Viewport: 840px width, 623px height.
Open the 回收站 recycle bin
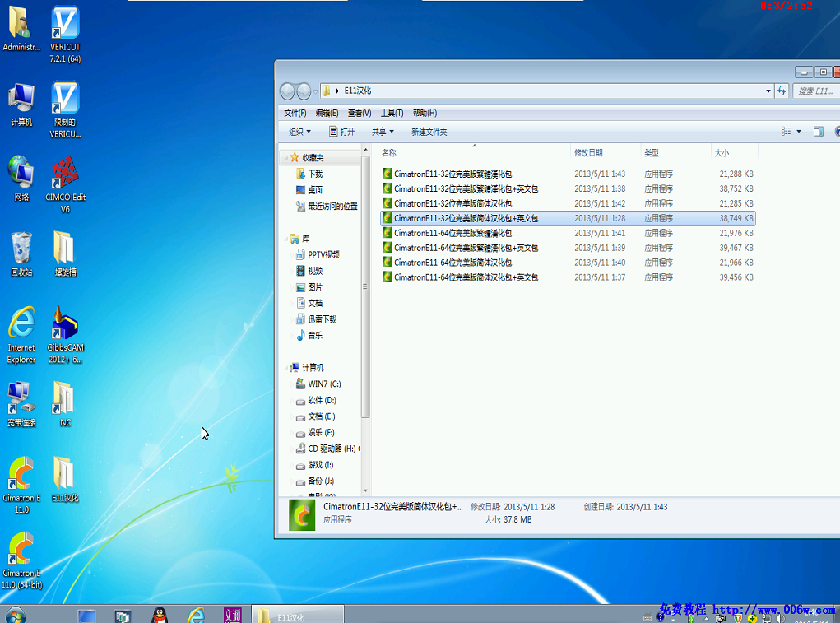[21, 254]
